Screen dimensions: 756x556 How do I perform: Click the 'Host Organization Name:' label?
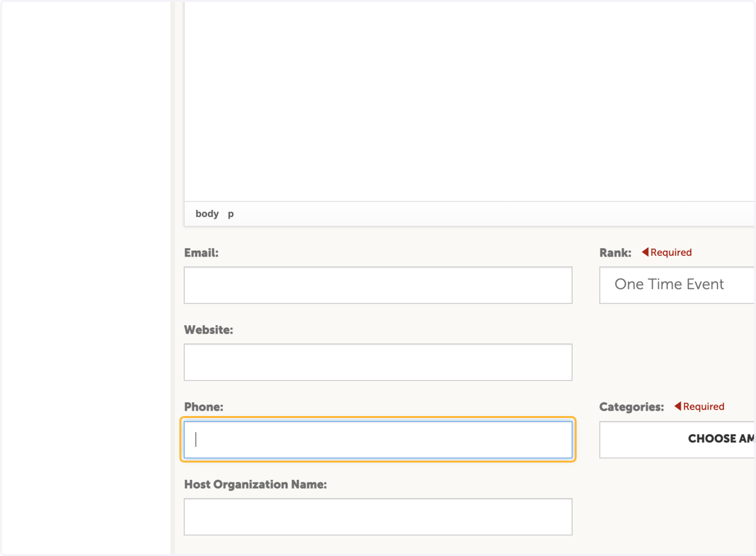point(255,485)
